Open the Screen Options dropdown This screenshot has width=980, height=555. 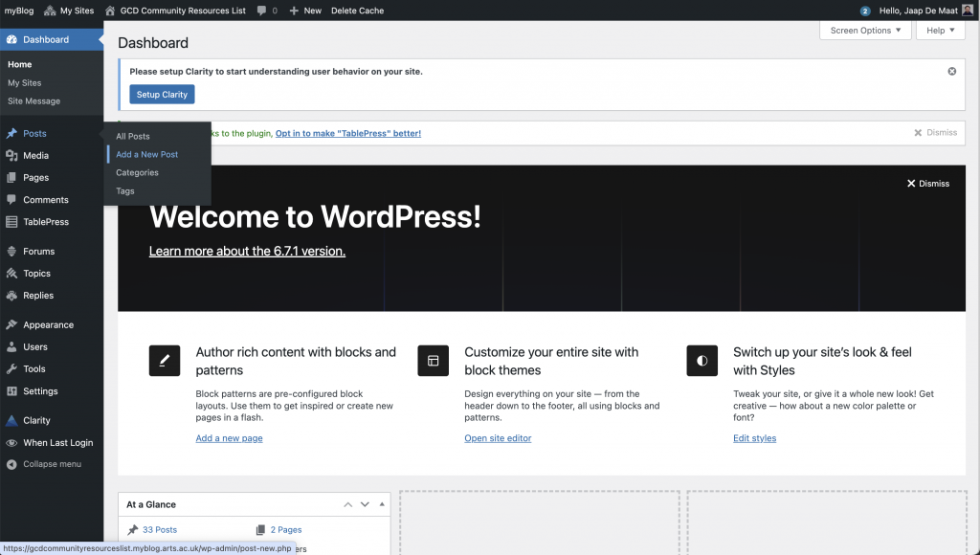point(865,30)
